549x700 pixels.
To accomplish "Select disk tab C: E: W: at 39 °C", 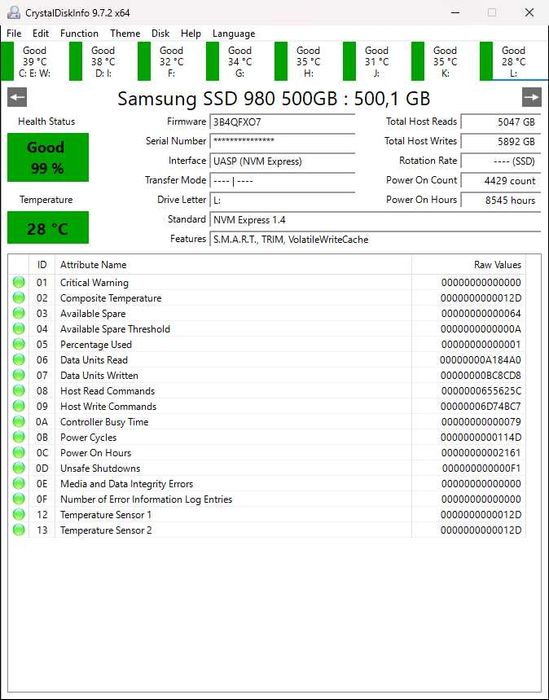I will 34,62.
